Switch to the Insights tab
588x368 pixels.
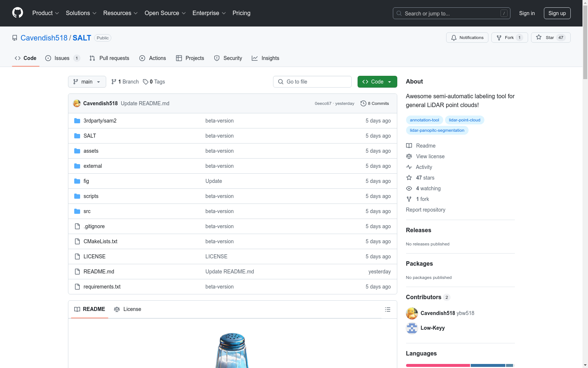coord(265,58)
